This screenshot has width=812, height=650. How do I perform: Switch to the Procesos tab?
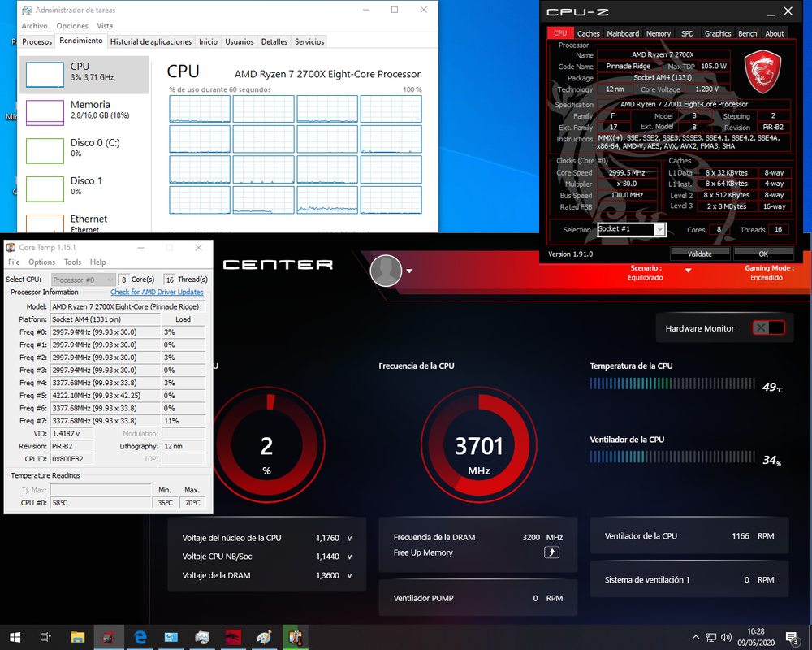37,42
